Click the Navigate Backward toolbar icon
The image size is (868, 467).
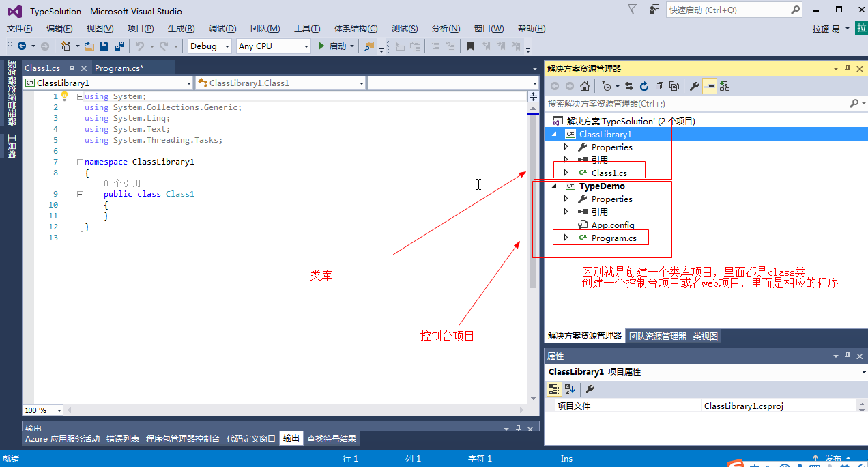[22, 46]
